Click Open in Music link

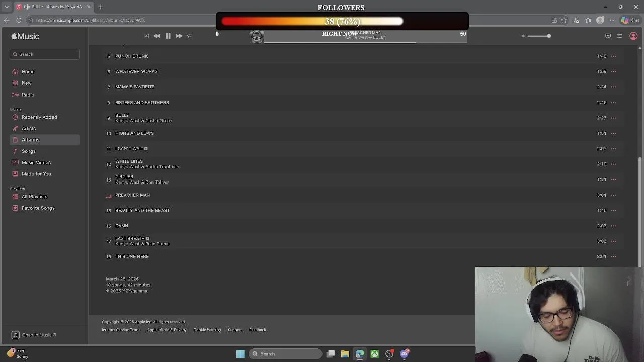pos(34,335)
